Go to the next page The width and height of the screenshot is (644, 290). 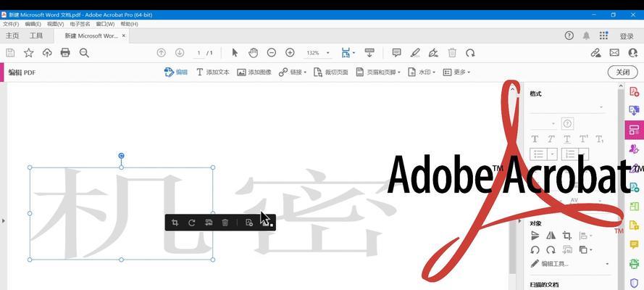coord(180,53)
